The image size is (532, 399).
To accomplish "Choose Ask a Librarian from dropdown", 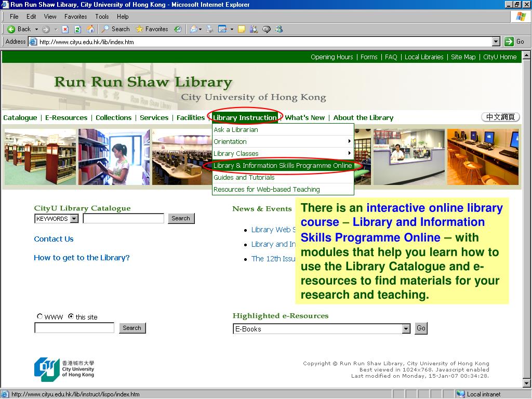I will click(x=283, y=129).
